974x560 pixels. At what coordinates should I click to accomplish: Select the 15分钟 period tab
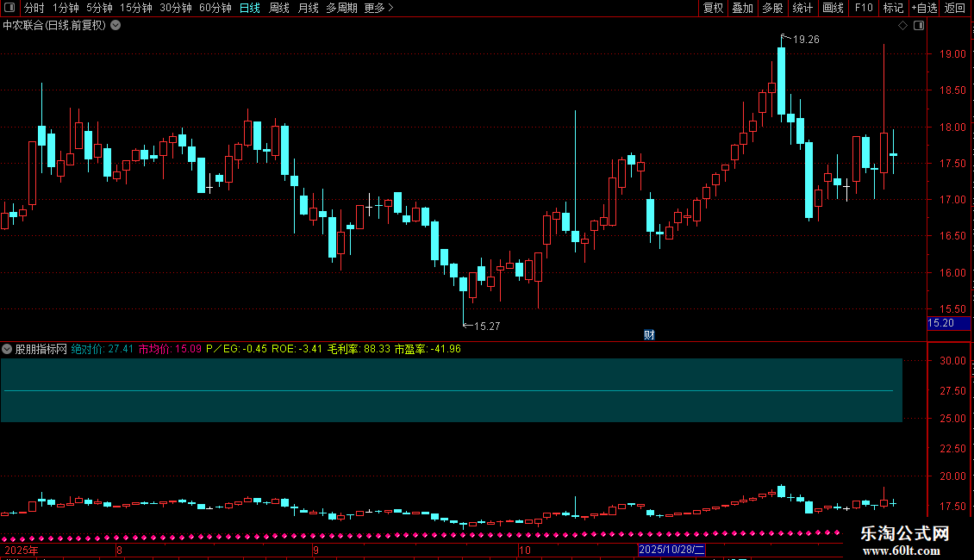(x=135, y=8)
